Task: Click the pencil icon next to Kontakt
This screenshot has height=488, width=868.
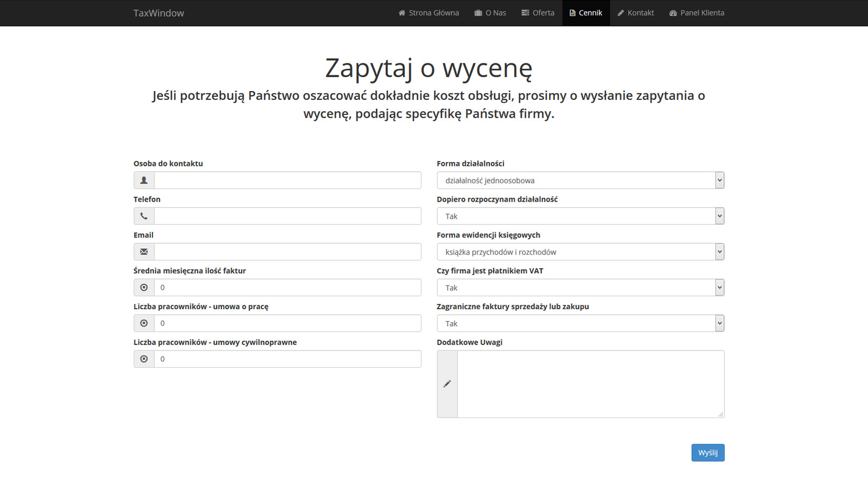Action: click(x=621, y=13)
